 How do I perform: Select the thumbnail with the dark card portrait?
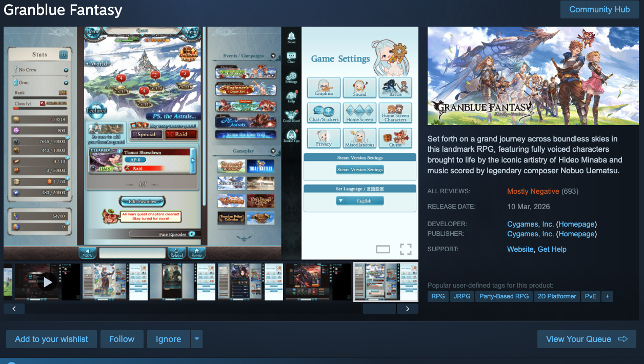tap(183, 282)
